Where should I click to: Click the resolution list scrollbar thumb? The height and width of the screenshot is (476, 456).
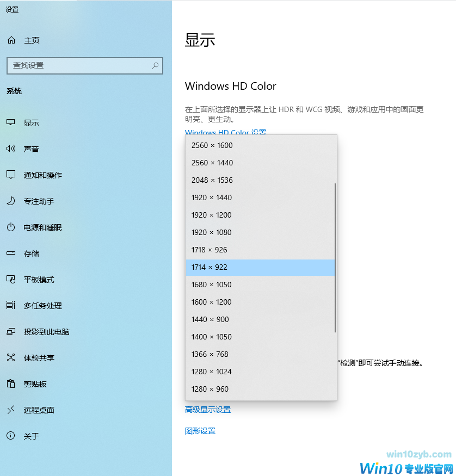[x=335, y=257]
